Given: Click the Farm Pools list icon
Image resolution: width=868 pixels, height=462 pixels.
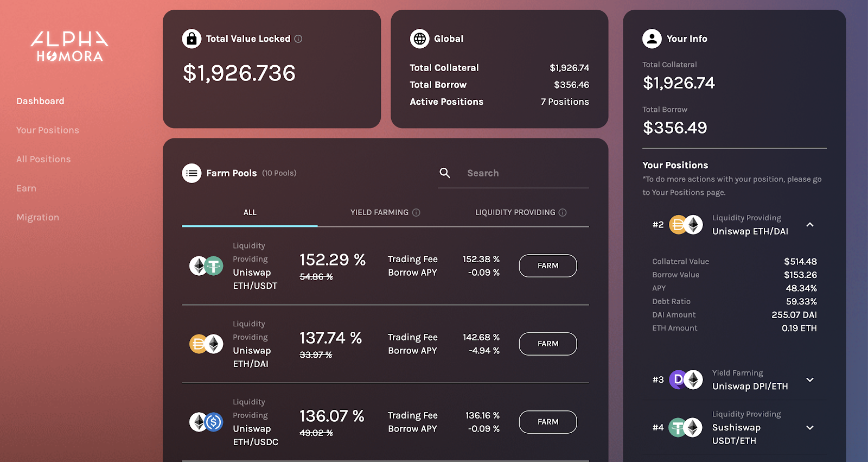Looking at the screenshot, I should click(192, 173).
